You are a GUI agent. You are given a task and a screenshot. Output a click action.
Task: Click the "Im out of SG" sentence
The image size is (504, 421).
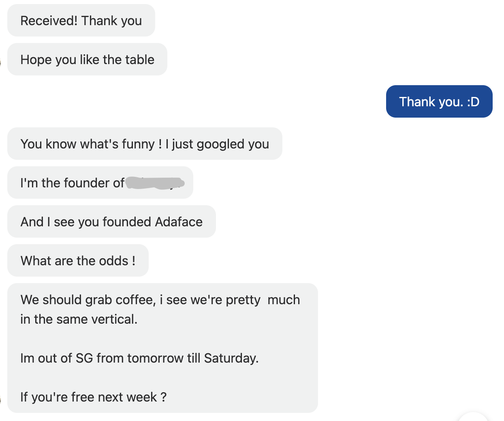[139, 358]
